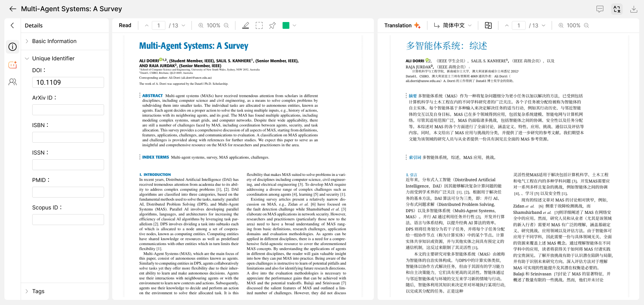Open the authors sidebar icon

(x=13, y=82)
